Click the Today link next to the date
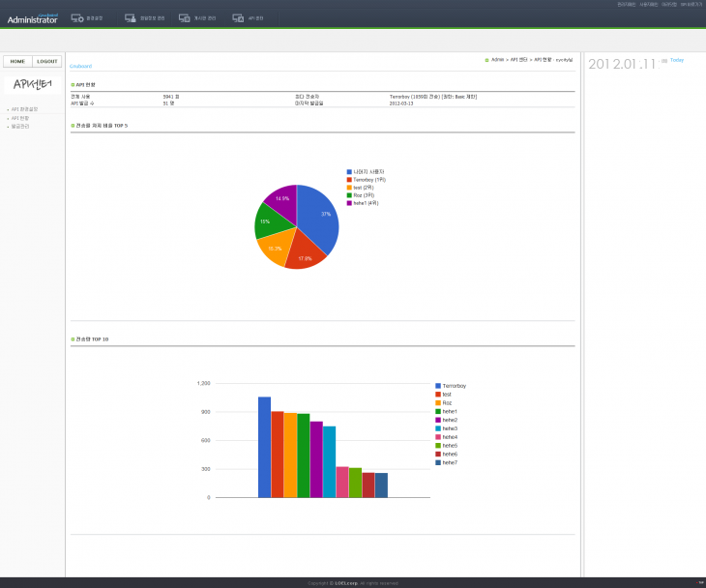706x588 pixels. 677,60
